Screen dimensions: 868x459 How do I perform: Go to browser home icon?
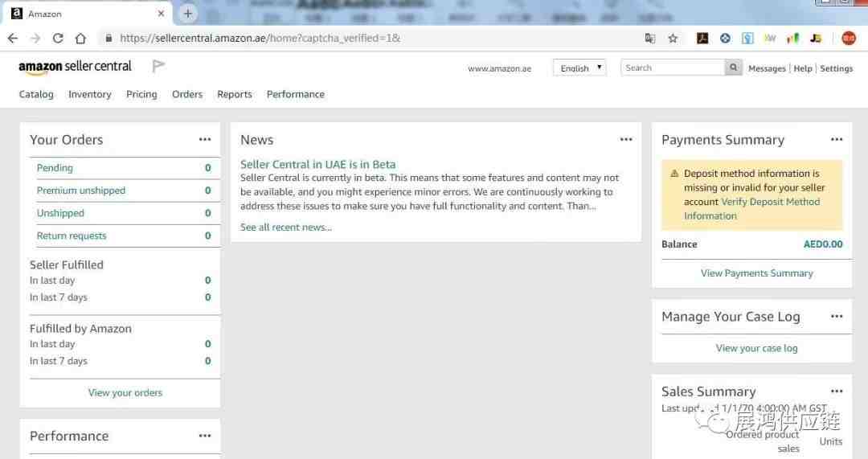tap(80, 39)
